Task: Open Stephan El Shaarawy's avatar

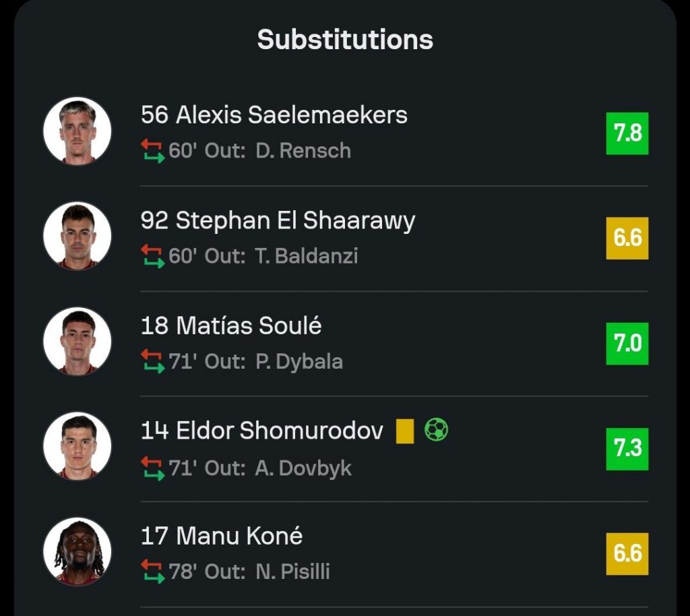Action: point(77,236)
